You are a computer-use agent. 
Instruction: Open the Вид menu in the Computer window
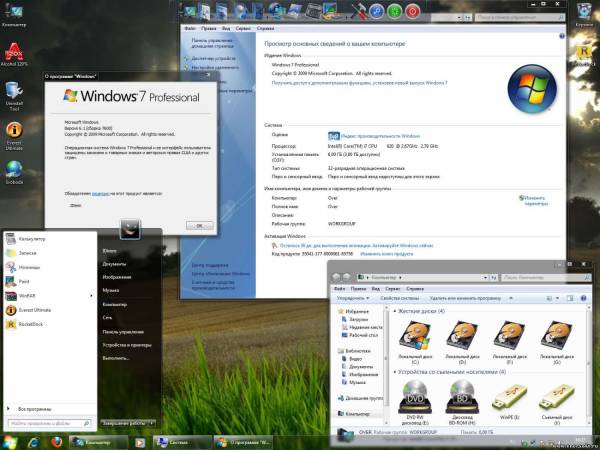click(x=376, y=289)
